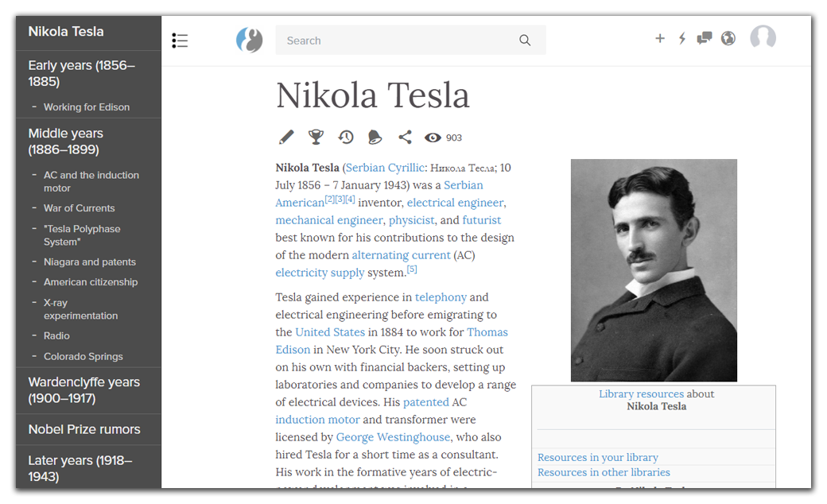Click the bell notification icon under title

point(375,137)
